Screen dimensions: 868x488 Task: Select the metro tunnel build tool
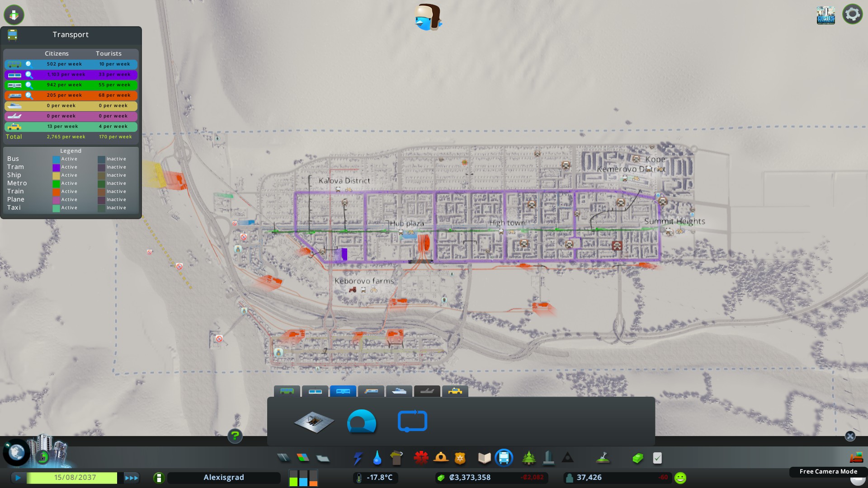tap(362, 422)
